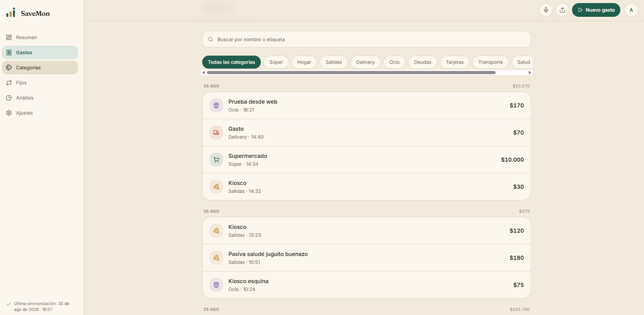Filter by Deudas category chip

(423, 62)
